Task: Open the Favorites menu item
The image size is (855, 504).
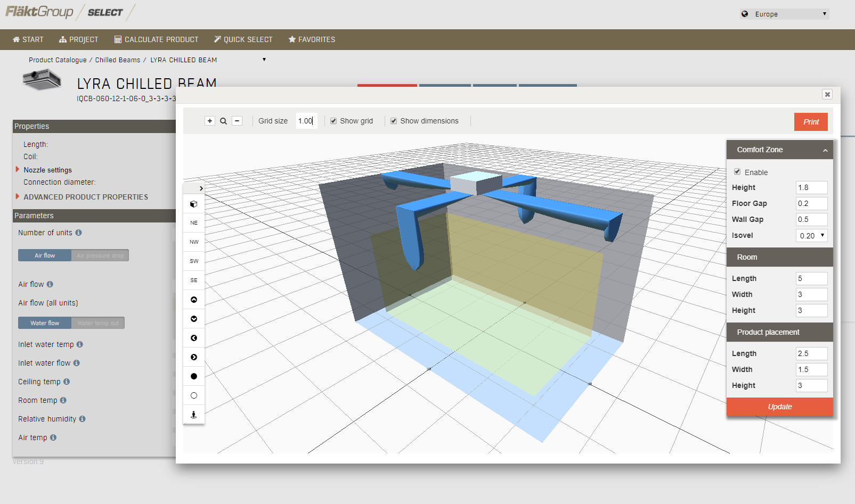Action: (x=312, y=39)
